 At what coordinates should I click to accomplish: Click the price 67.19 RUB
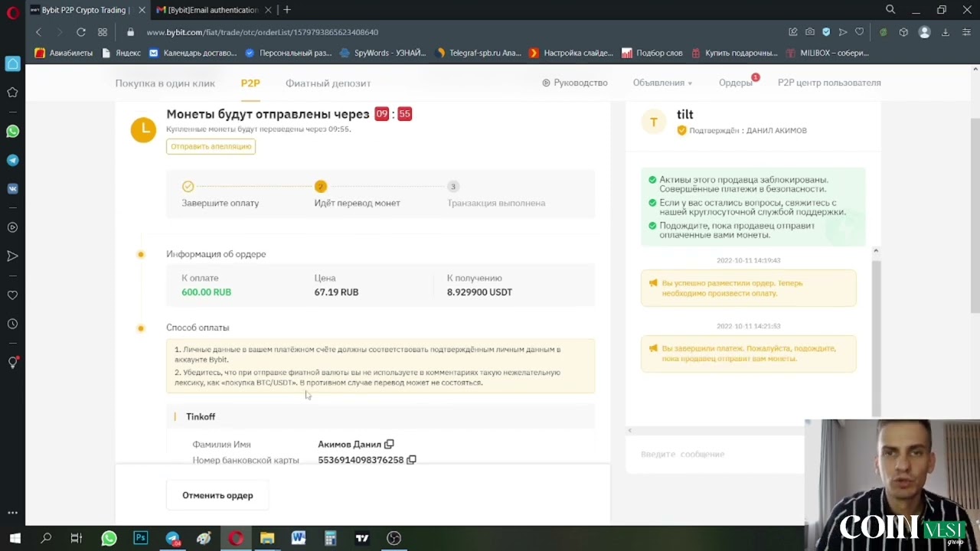[x=336, y=292]
